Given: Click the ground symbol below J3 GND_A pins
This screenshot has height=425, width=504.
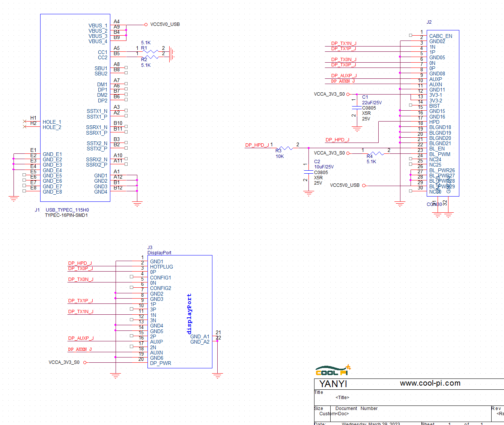Looking at the screenshot, I should click(217, 376).
